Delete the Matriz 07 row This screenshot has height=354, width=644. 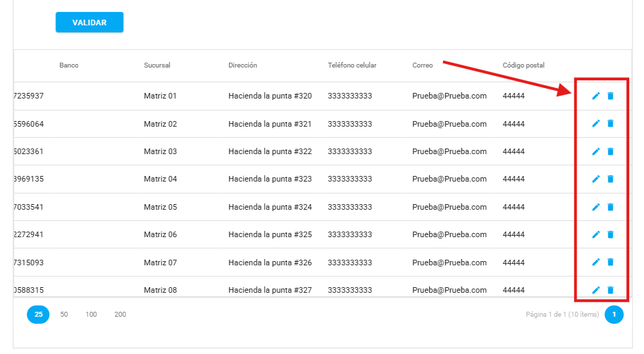pos(610,262)
